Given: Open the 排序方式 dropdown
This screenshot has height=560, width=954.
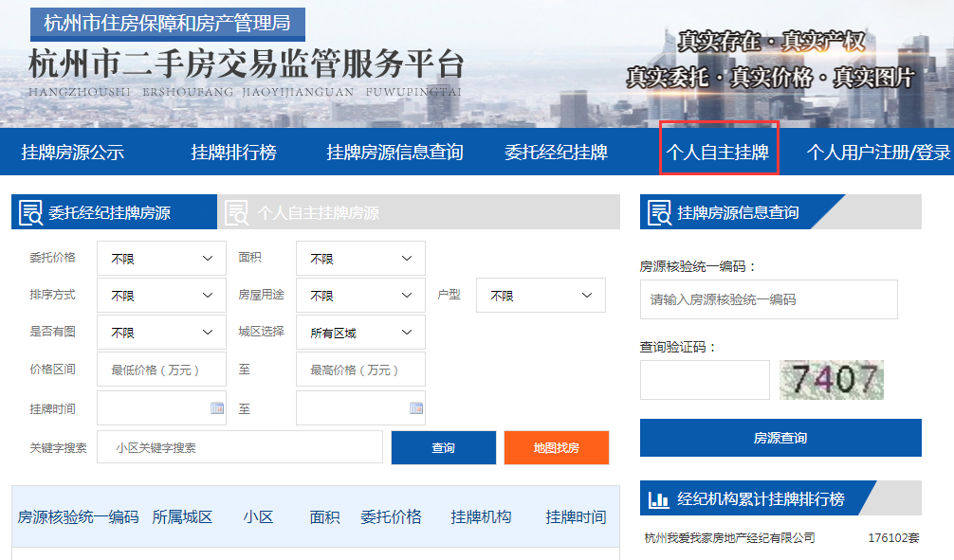Looking at the screenshot, I should (160, 295).
